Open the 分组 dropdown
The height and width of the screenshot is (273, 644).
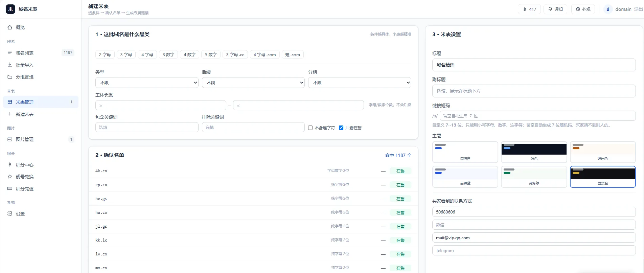(x=360, y=83)
